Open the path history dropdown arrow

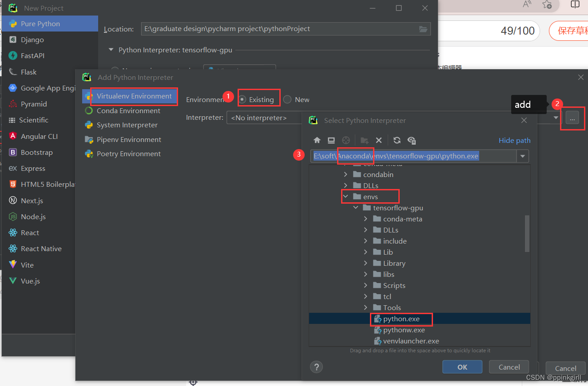(x=523, y=156)
